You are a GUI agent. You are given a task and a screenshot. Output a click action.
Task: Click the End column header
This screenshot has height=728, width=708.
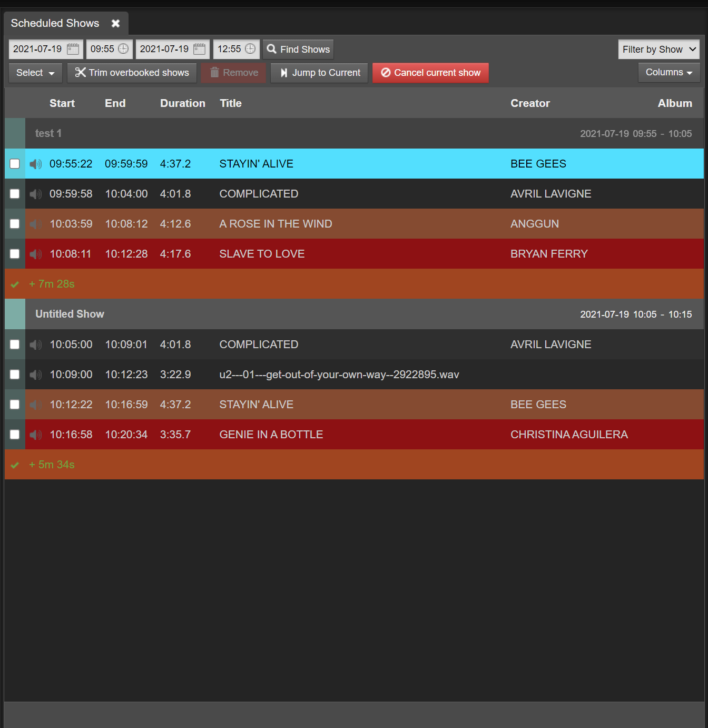[x=115, y=103]
